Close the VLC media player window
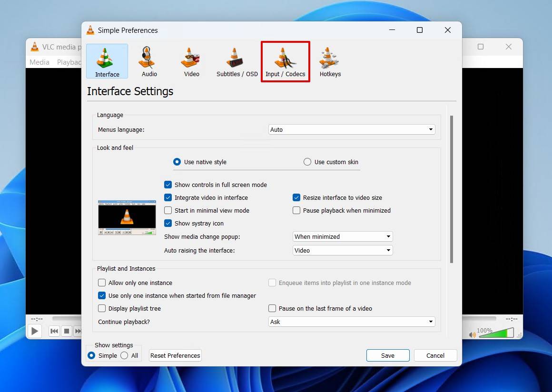The image size is (552, 392). (x=509, y=47)
